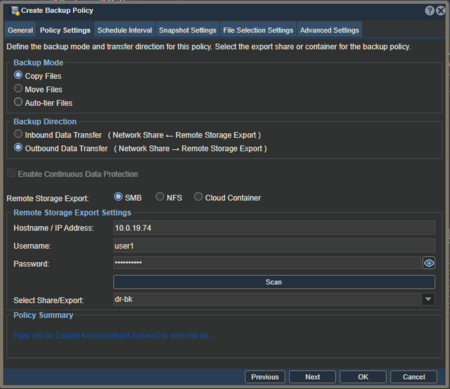Confirm with the OK button
The width and height of the screenshot is (450, 389).
(363, 377)
